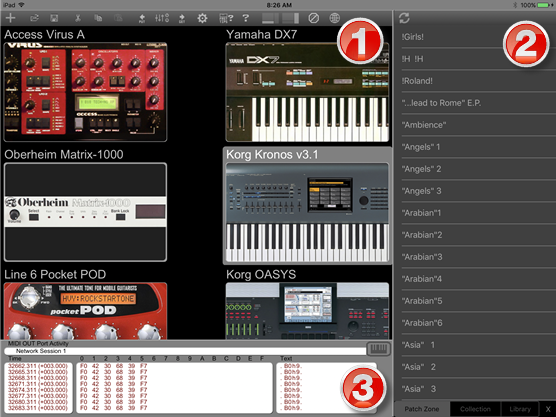Select the Korg Kronos v3.1 thumbnail
556x417 pixels.
pyautogui.click(x=307, y=212)
